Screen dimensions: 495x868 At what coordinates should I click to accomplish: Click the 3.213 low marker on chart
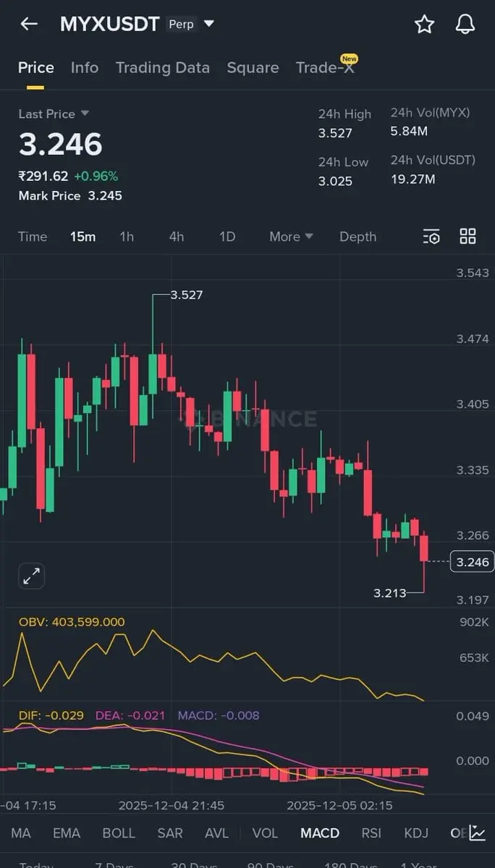[x=390, y=593]
